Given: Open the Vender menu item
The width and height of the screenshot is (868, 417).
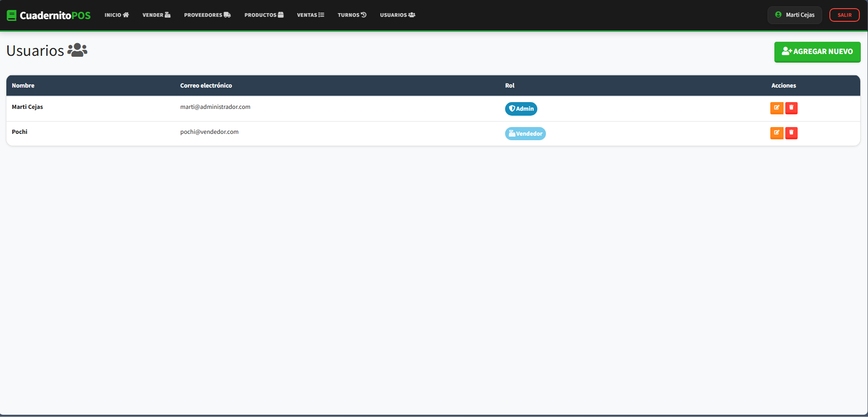Looking at the screenshot, I should (156, 15).
